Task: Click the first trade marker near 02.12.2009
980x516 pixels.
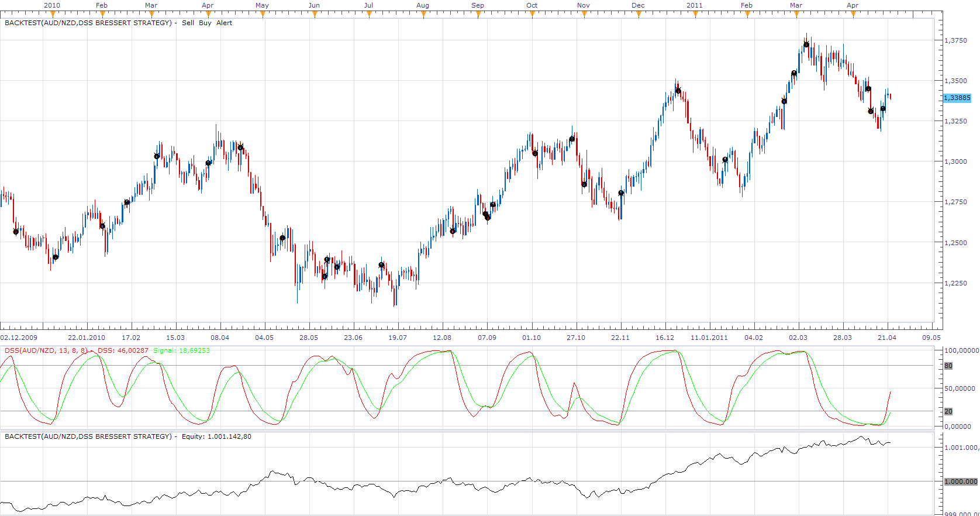Action: [16, 232]
